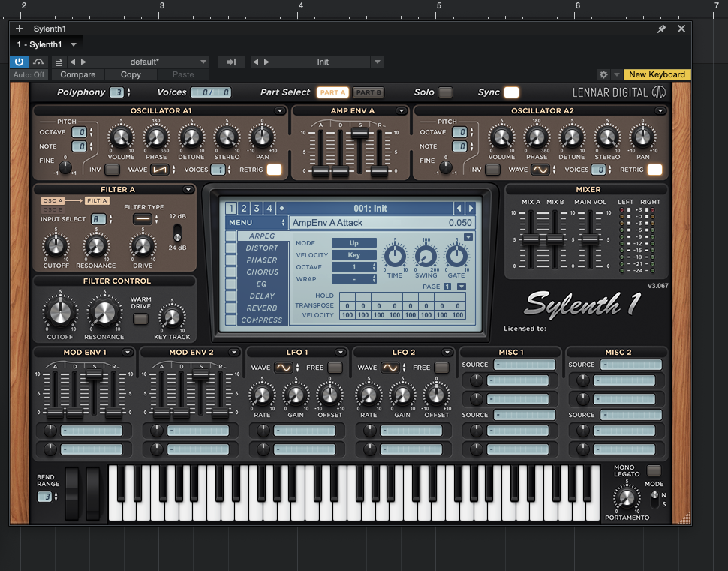Open the Filter A section dropdown
The height and width of the screenshot is (571, 728).
[188, 189]
